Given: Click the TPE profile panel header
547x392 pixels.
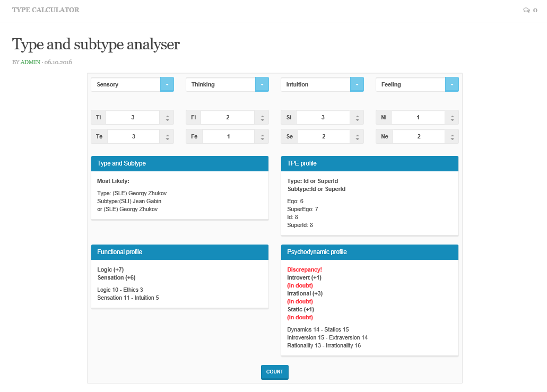Looking at the screenshot, I should (x=369, y=163).
